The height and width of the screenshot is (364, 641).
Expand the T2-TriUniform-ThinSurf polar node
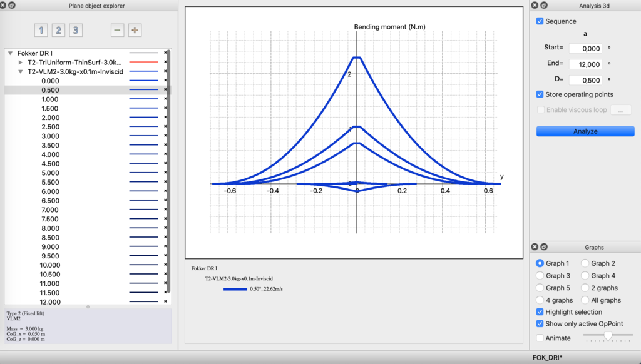[21, 63]
